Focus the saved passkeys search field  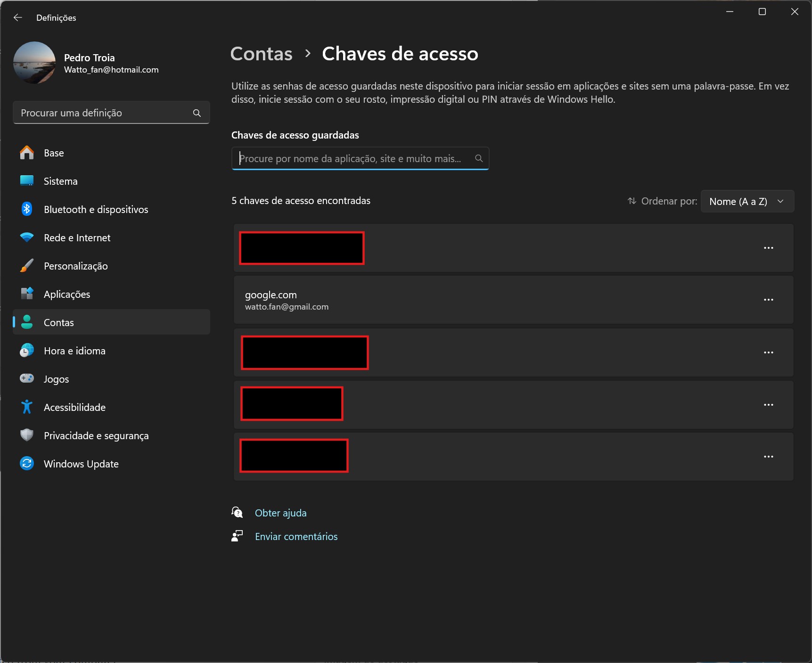[353, 159]
